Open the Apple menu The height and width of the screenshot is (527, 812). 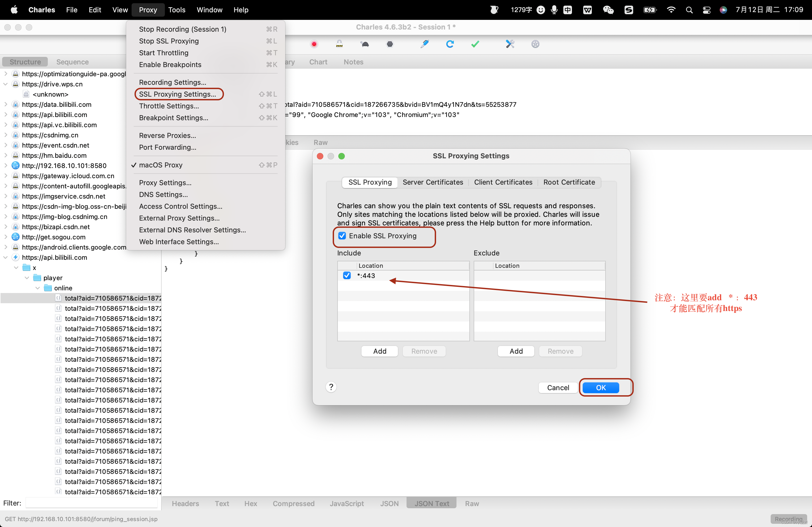click(x=14, y=10)
